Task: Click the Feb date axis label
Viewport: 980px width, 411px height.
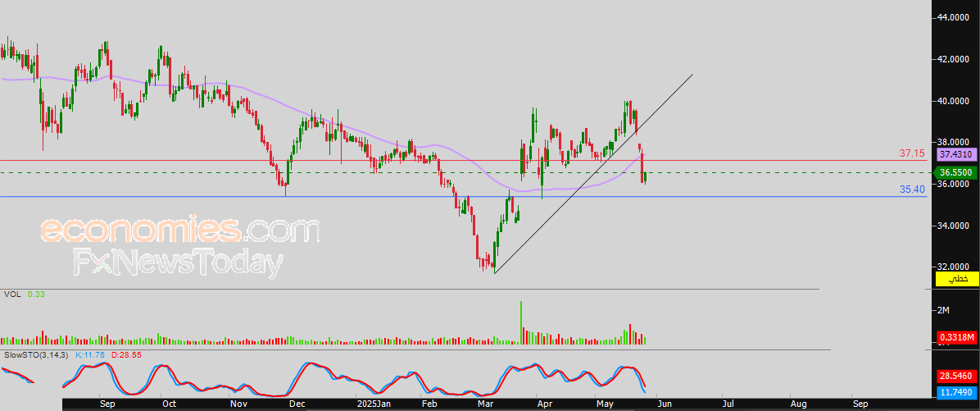Action: [x=429, y=404]
